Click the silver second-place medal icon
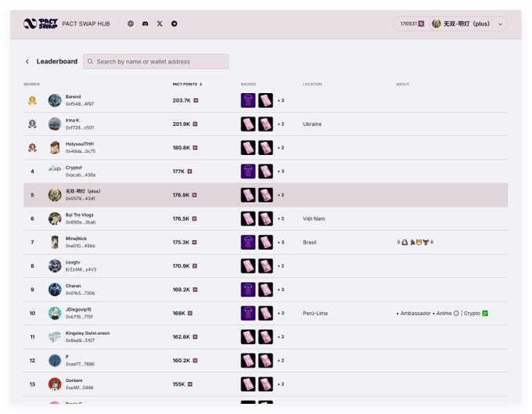Viewport: 532px width, 414px height. [32, 124]
